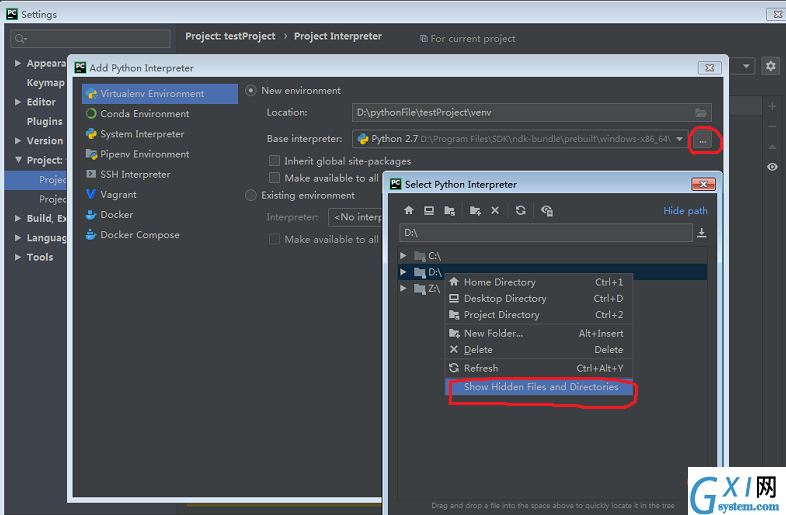Select Virtualenv Environment in interpreter list
786x515 pixels.
(x=159, y=94)
